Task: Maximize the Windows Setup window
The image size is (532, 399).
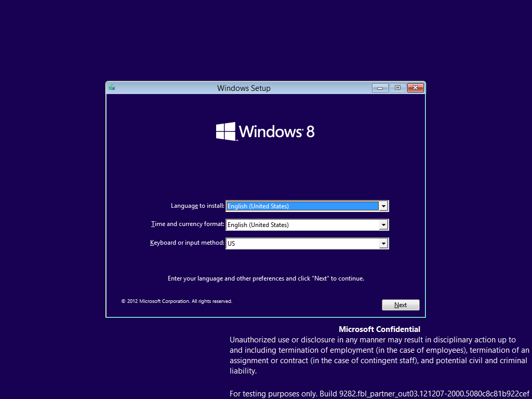Action: [x=397, y=88]
